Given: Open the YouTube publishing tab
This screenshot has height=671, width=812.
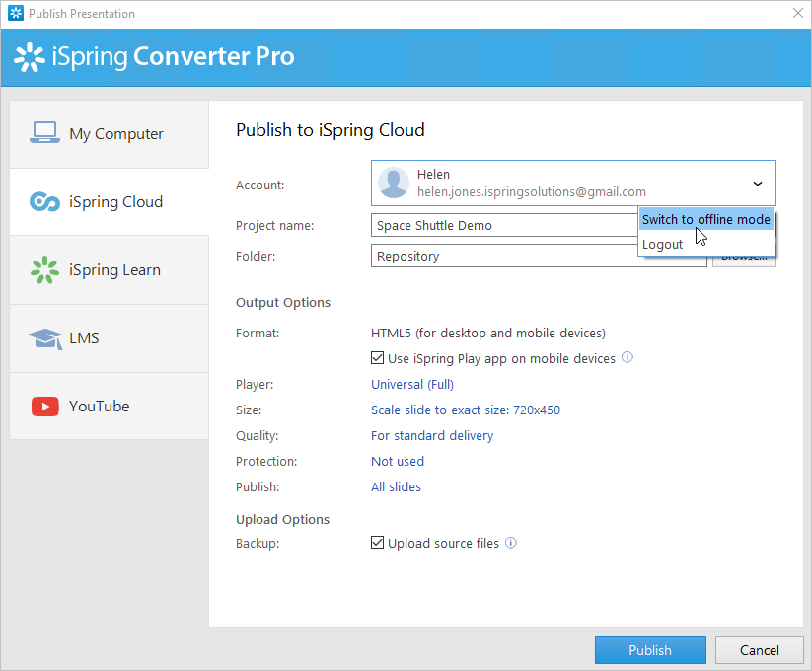Looking at the screenshot, I should tap(110, 407).
